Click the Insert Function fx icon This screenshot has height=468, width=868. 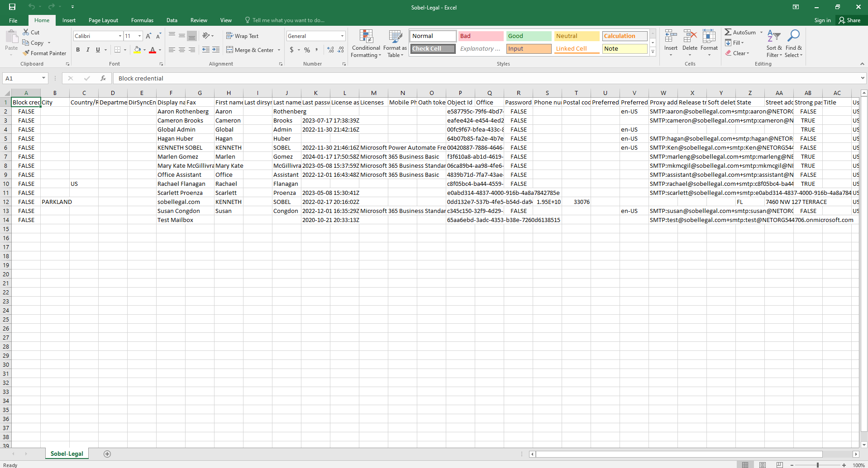pyautogui.click(x=103, y=78)
